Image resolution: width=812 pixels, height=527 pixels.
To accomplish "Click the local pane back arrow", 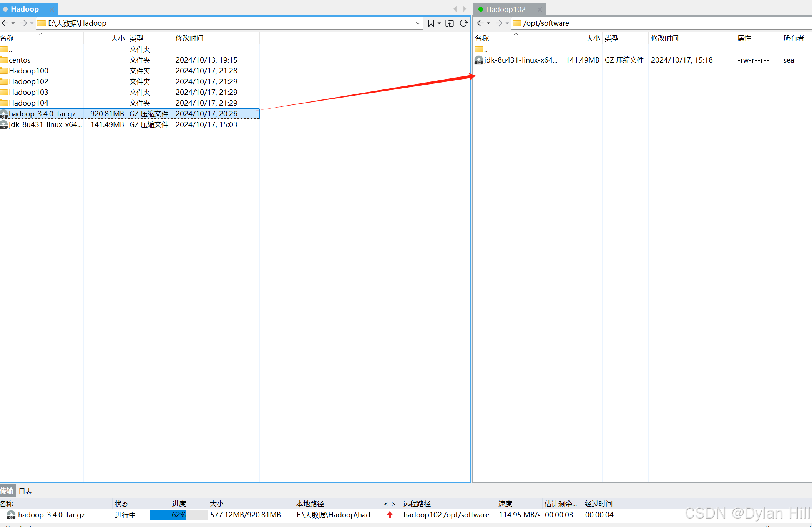I will coord(5,23).
